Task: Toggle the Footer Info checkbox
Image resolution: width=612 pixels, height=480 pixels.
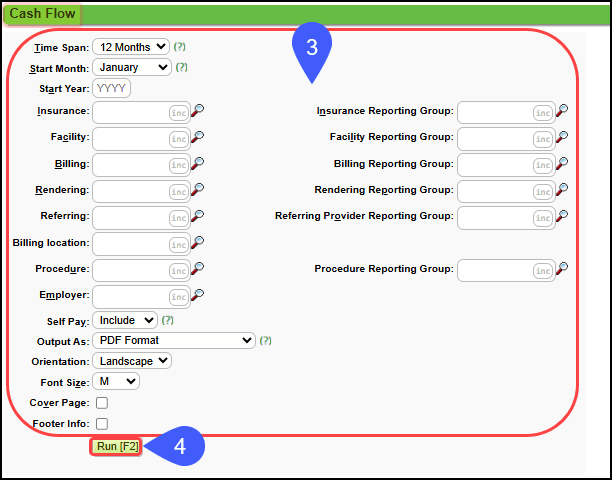Action: click(102, 424)
